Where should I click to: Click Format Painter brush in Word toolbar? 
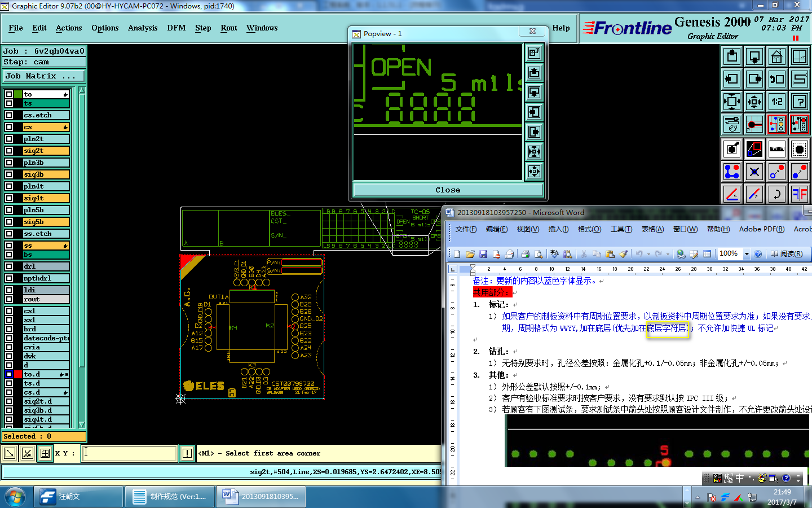[623, 254]
